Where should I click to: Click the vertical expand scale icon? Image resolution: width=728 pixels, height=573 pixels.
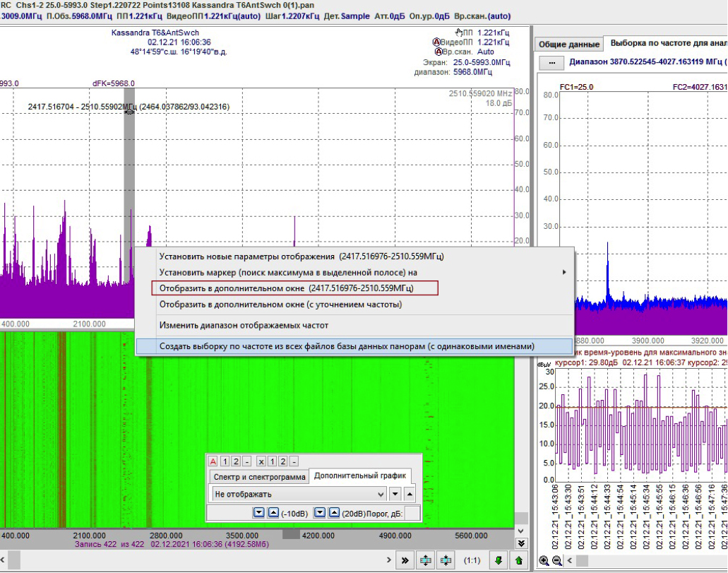[425, 561]
